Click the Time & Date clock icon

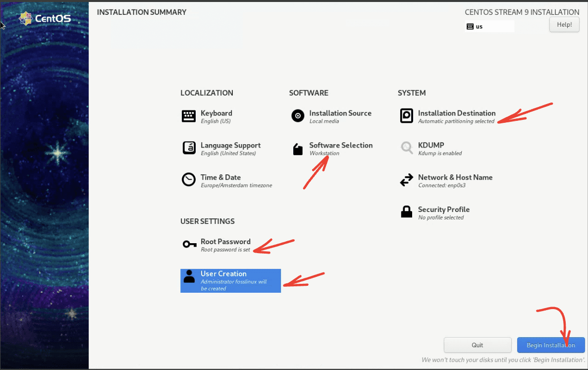pos(189,180)
